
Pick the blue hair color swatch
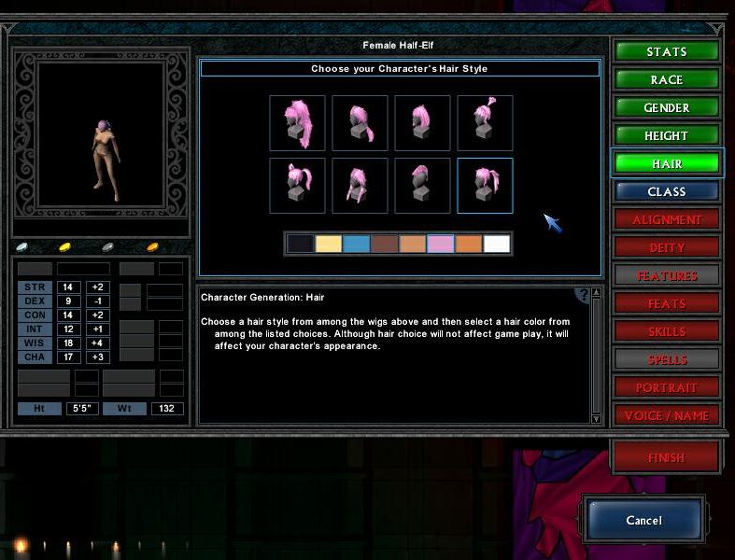[x=356, y=244]
